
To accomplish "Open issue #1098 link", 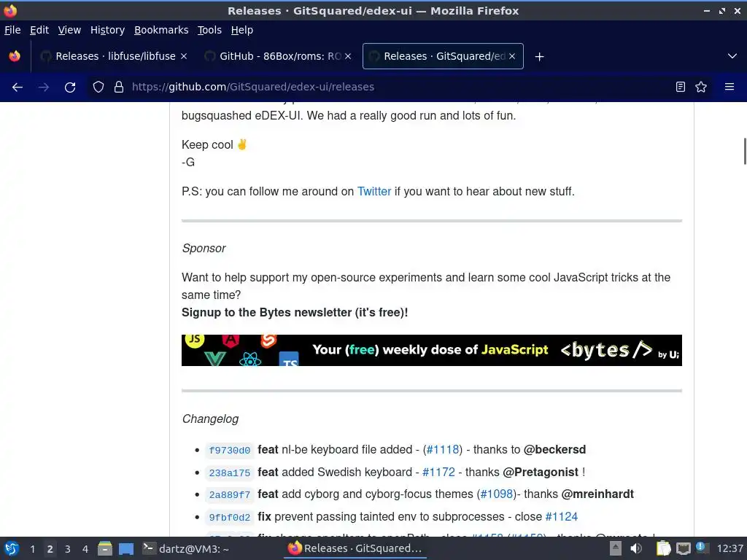I will pos(496,494).
